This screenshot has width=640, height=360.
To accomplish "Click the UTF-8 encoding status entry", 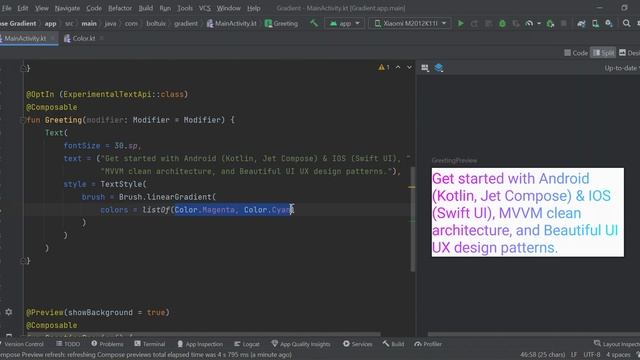I will point(592,355).
